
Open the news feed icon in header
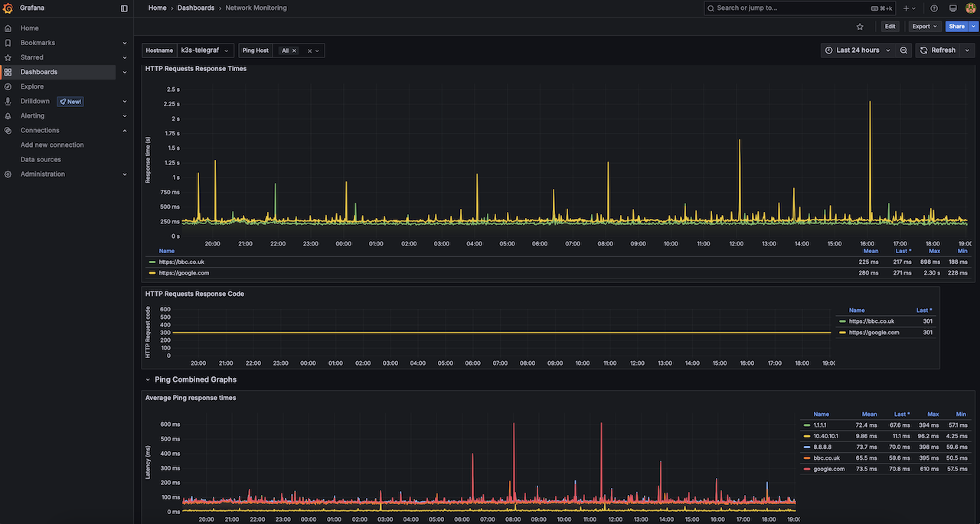click(952, 8)
